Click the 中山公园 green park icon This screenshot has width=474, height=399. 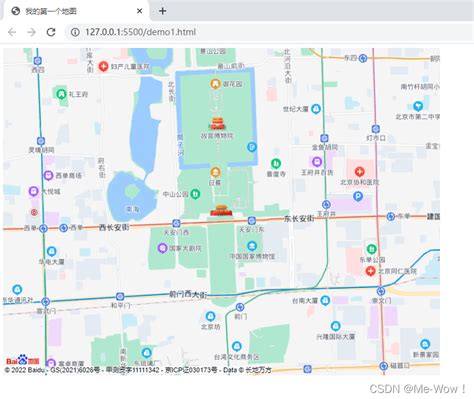(x=195, y=194)
